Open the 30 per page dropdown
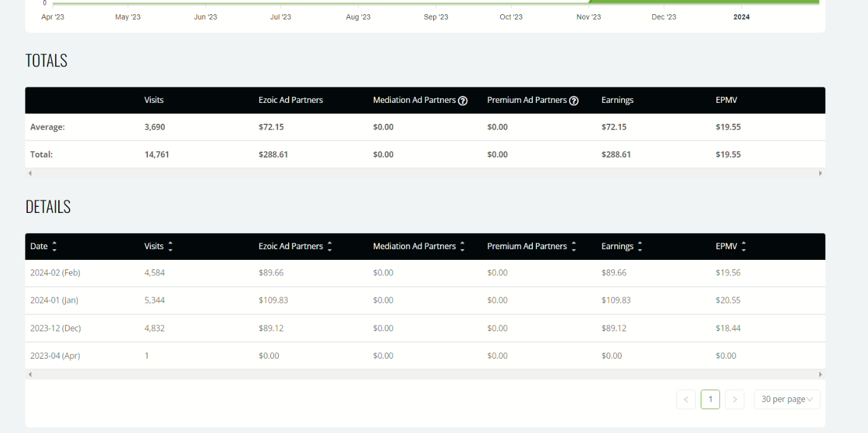This screenshot has height=433, width=868. 787,399
